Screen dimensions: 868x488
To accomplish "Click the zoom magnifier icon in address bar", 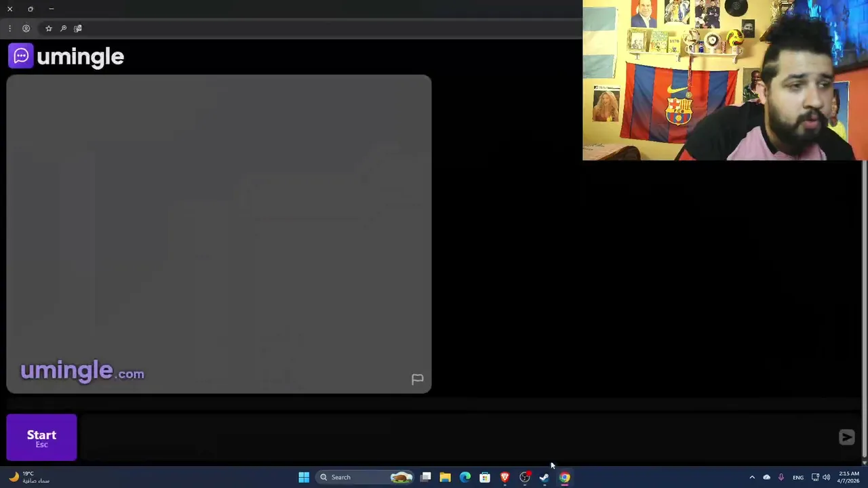I will (x=63, y=28).
